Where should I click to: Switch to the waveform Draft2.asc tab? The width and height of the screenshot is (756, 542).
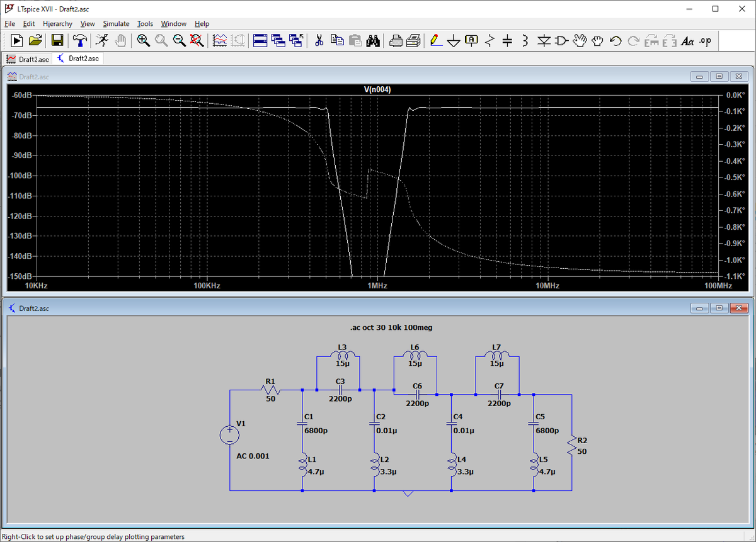[x=28, y=59]
